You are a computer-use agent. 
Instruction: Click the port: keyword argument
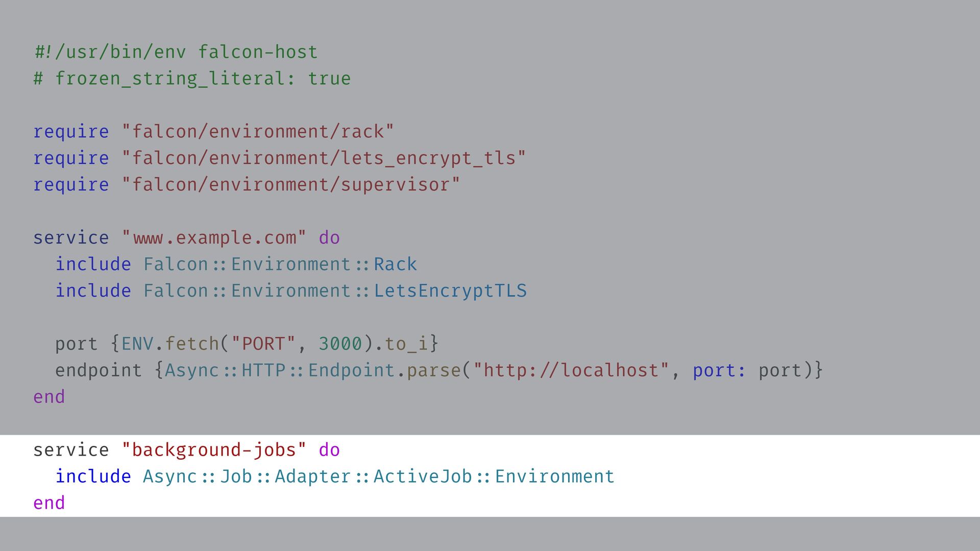pyautogui.click(x=719, y=370)
